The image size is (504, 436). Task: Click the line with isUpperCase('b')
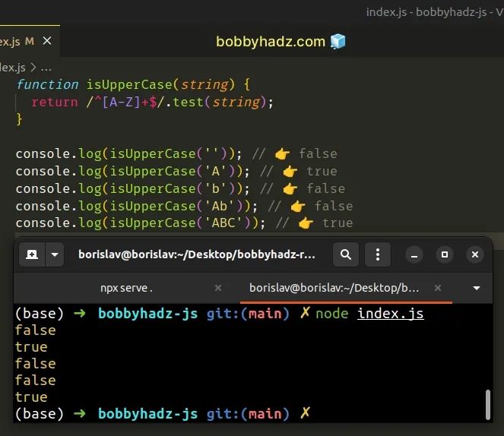180,188
